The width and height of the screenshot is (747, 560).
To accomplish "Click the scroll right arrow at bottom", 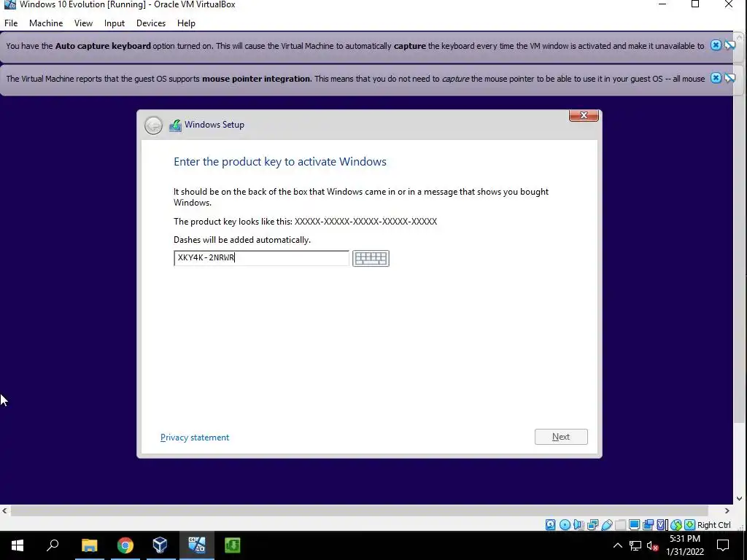I will point(727,510).
